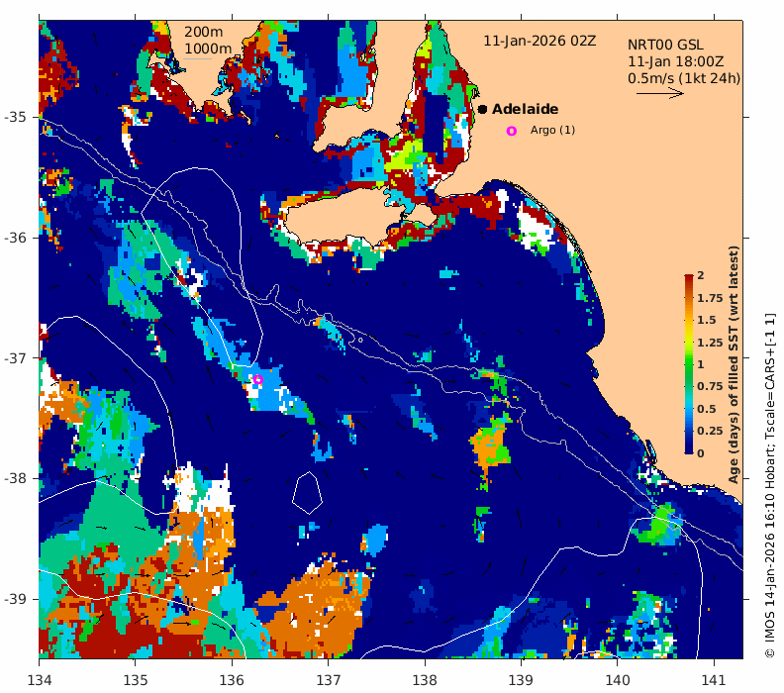Click longitude axis label 141
The width and height of the screenshot is (784, 693).
tap(714, 680)
